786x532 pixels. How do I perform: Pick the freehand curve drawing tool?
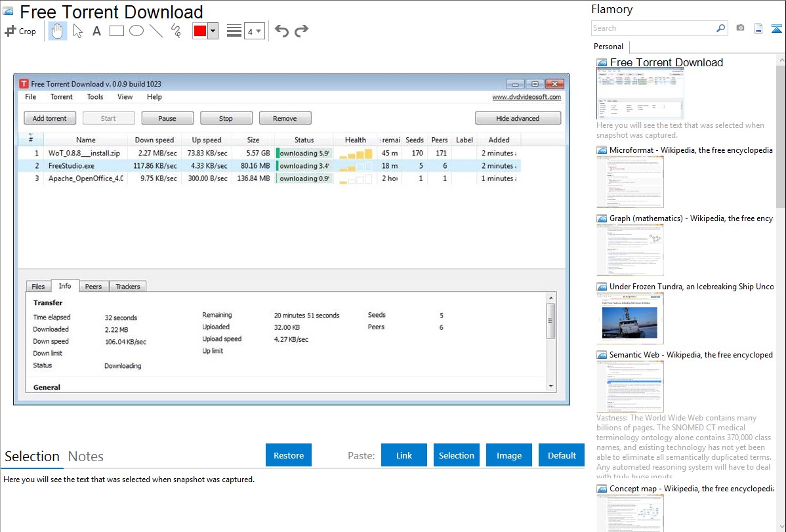pyautogui.click(x=176, y=31)
